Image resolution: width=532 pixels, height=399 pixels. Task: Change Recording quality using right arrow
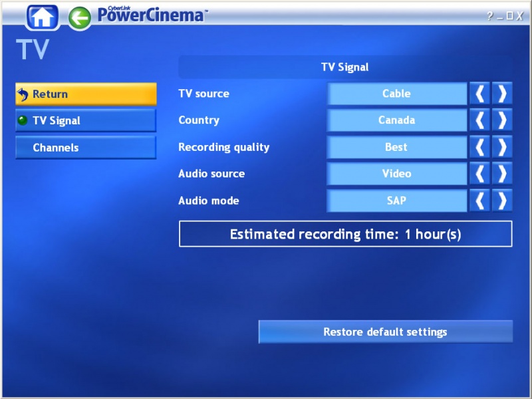503,147
